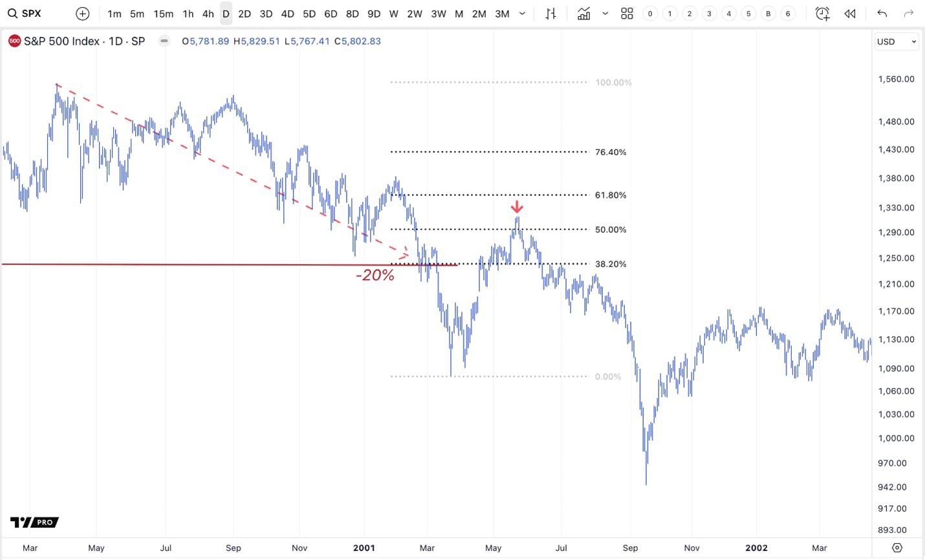Click the O5,781.89 open value

(x=206, y=41)
